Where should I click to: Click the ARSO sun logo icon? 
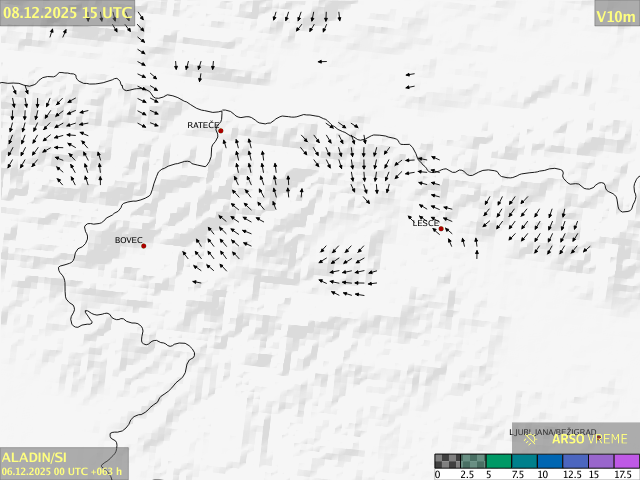(531, 439)
